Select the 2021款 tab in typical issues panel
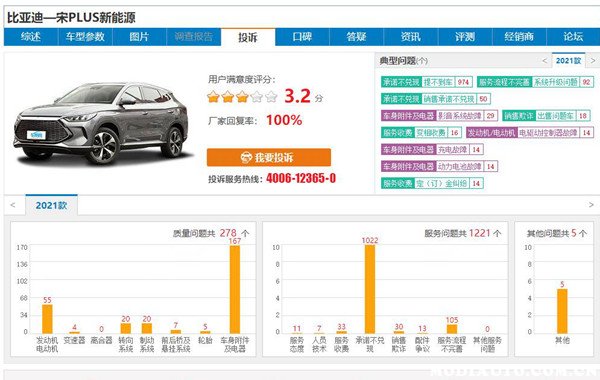The width and height of the screenshot is (600, 380). [568, 60]
